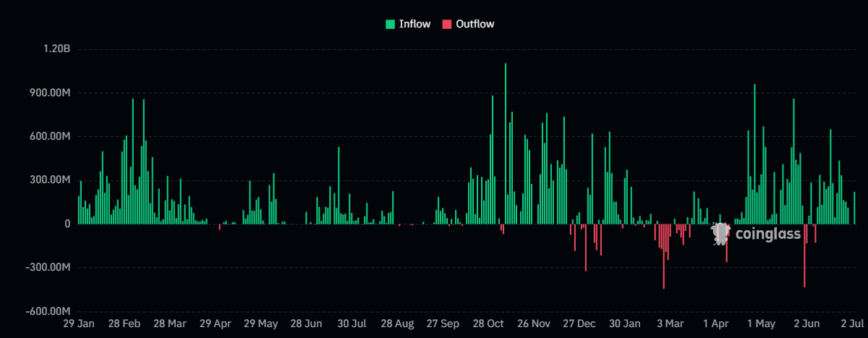Click the green Inflow legend square

point(390,24)
